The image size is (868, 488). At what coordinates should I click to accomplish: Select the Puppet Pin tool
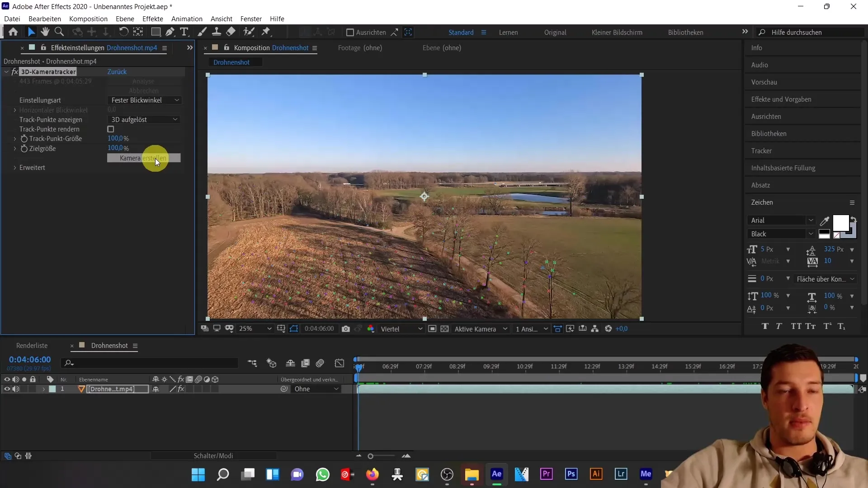tap(266, 32)
